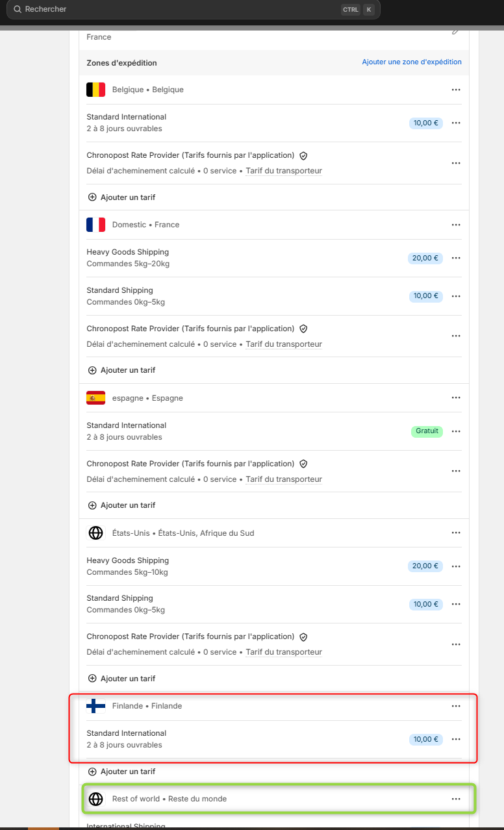Open the Belgique zone options menu

pyautogui.click(x=456, y=90)
